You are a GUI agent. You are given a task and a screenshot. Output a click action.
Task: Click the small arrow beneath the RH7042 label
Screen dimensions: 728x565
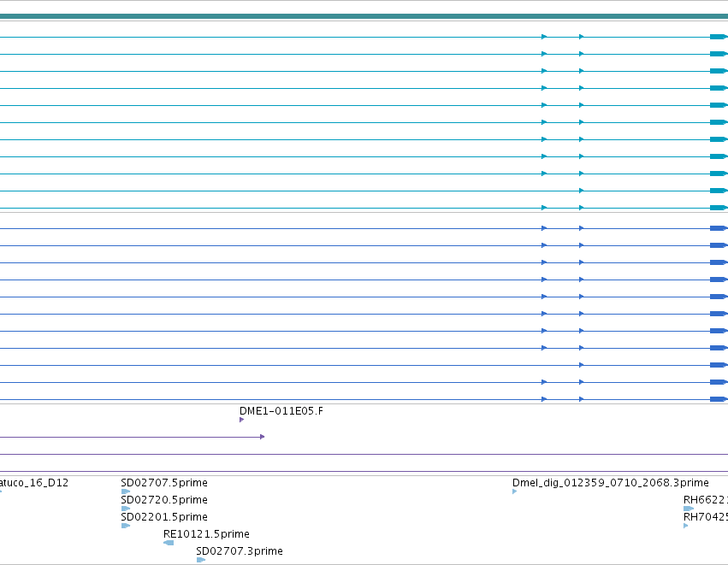(686, 526)
